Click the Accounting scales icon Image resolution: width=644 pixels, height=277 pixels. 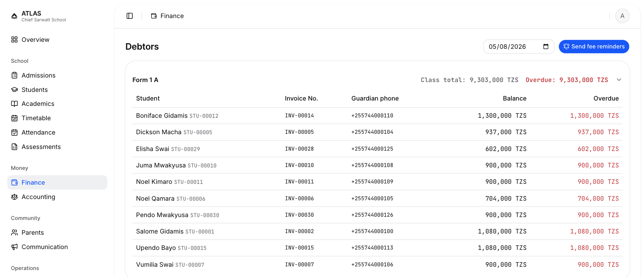[14, 197]
